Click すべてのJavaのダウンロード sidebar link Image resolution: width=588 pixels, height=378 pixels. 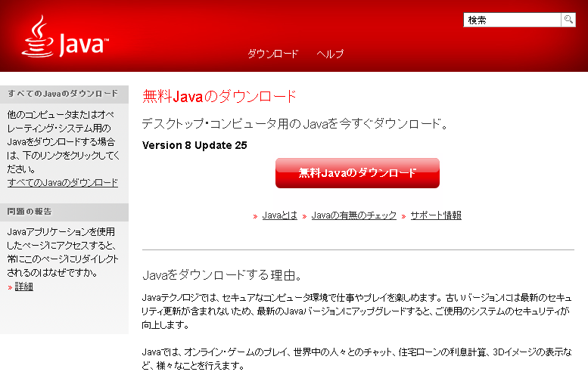63,183
